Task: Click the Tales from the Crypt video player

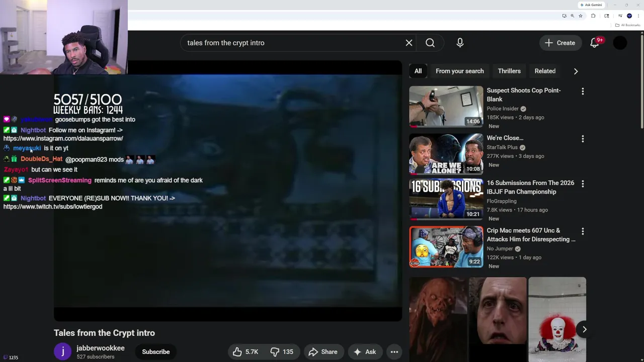Action: [227, 191]
